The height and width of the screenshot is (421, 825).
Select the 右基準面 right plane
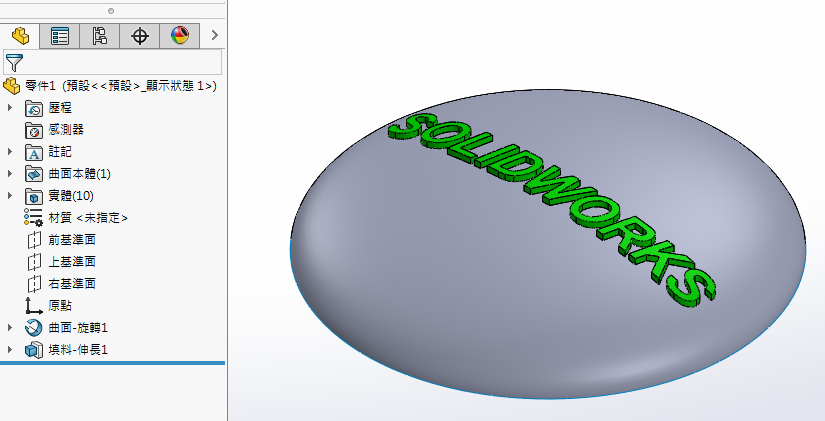point(72,284)
